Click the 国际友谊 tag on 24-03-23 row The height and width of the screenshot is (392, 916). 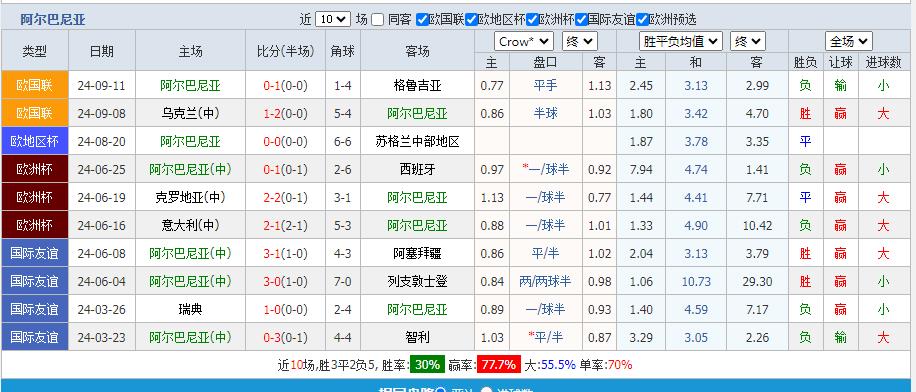(x=35, y=337)
